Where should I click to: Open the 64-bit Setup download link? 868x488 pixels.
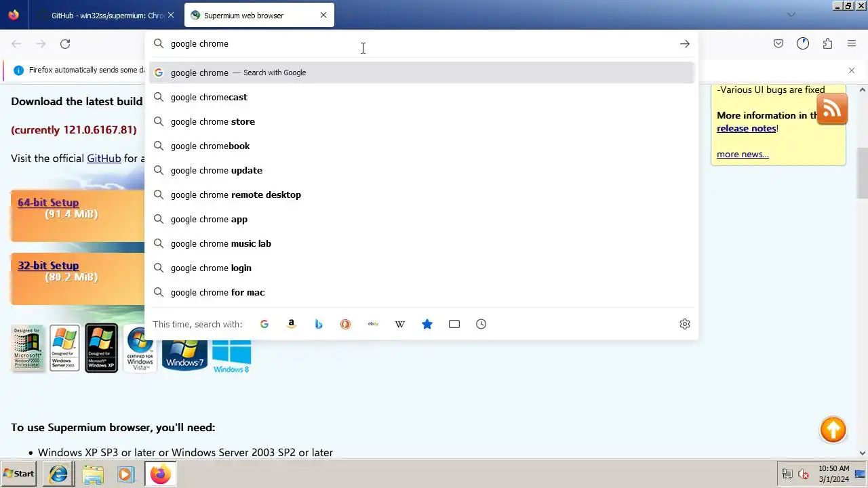click(x=48, y=203)
